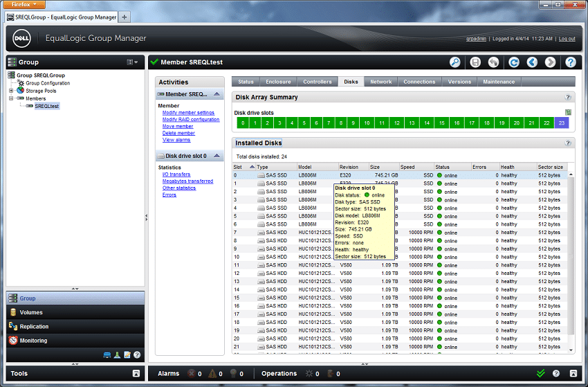Open help icon in bottom alarms bar
This screenshot has height=387, width=588.
pyautogui.click(x=556, y=373)
